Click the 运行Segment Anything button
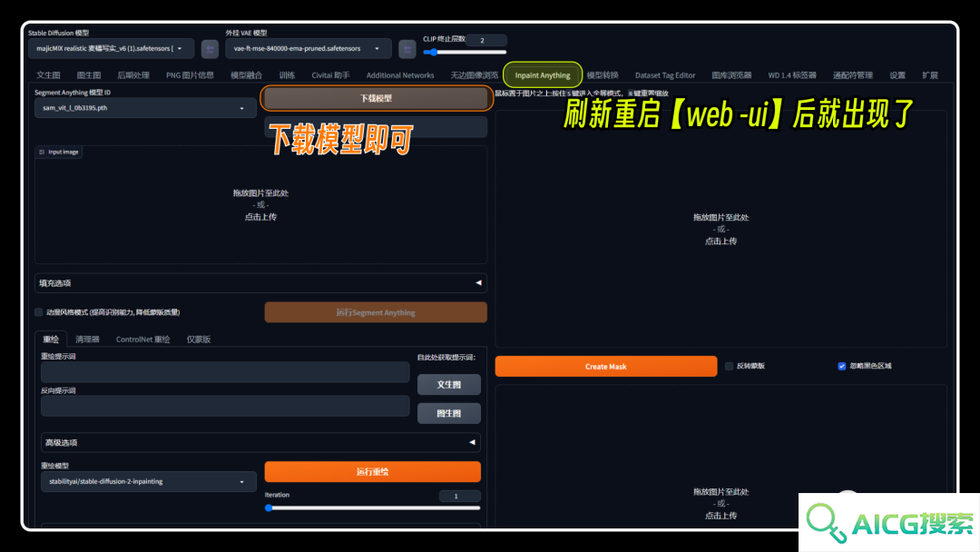 point(376,312)
